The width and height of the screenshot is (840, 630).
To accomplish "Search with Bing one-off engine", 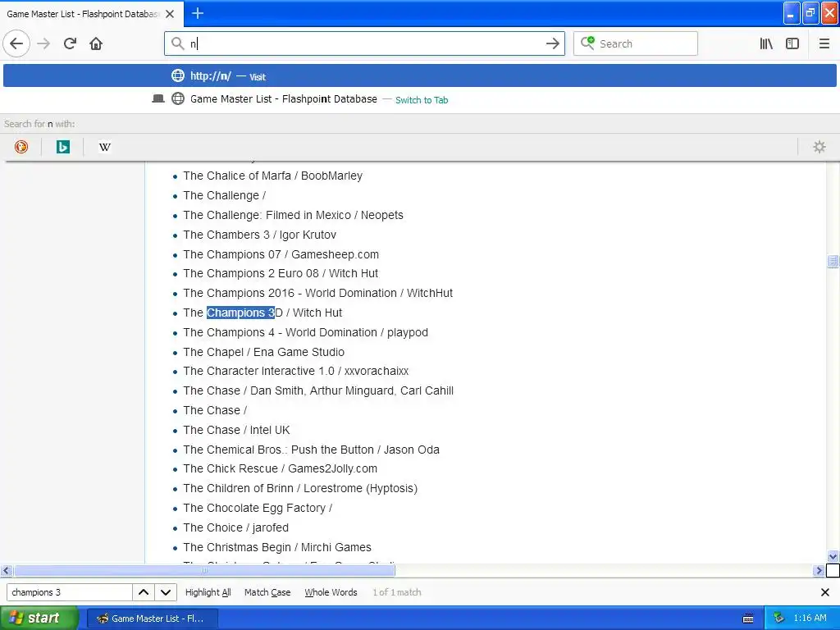I will point(62,147).
